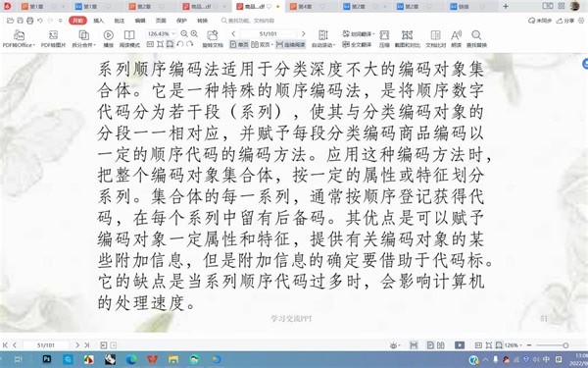Viewport: 588px width, 368px height.
Task: Toggle double page icon in status bar
Action: coord(441,345)
